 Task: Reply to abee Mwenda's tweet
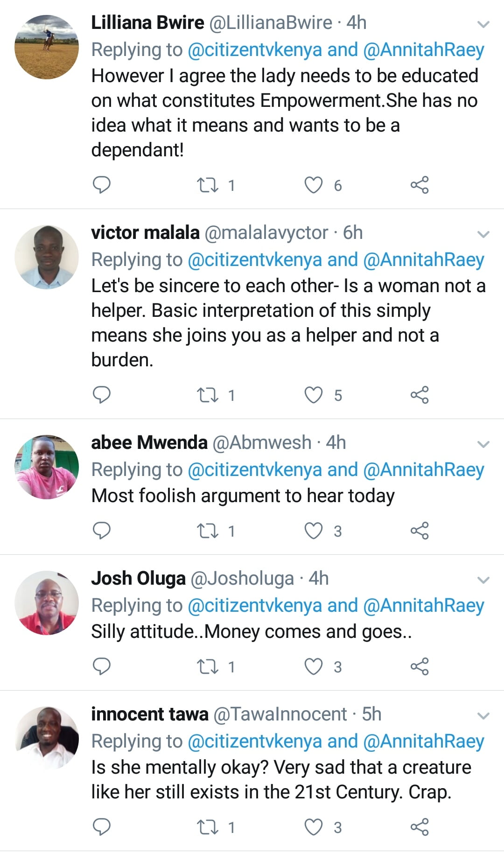pos(102,531)
